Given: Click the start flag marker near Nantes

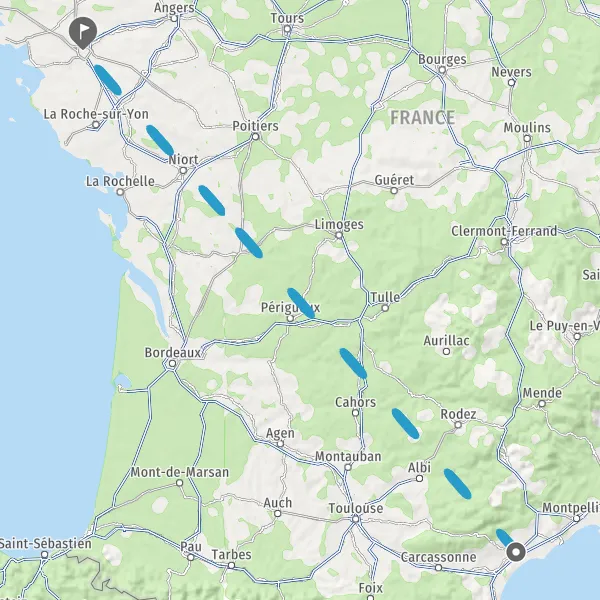Looking at the screenshot, I should pyautogui.click(x=83, y=33).
